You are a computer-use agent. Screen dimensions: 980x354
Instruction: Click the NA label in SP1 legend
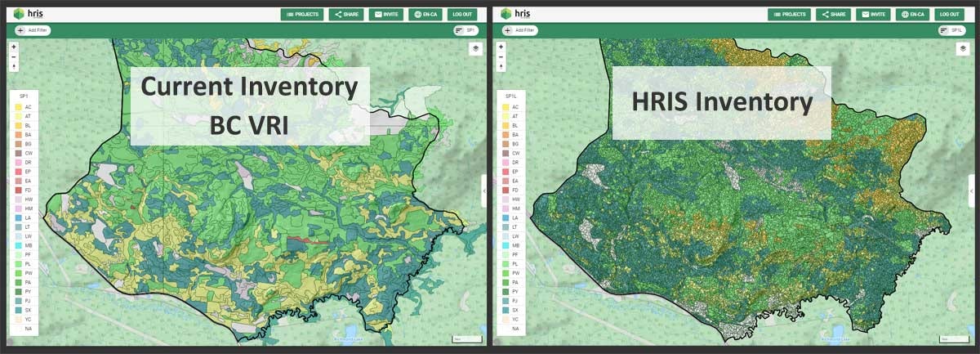click(x=28, y=329)
